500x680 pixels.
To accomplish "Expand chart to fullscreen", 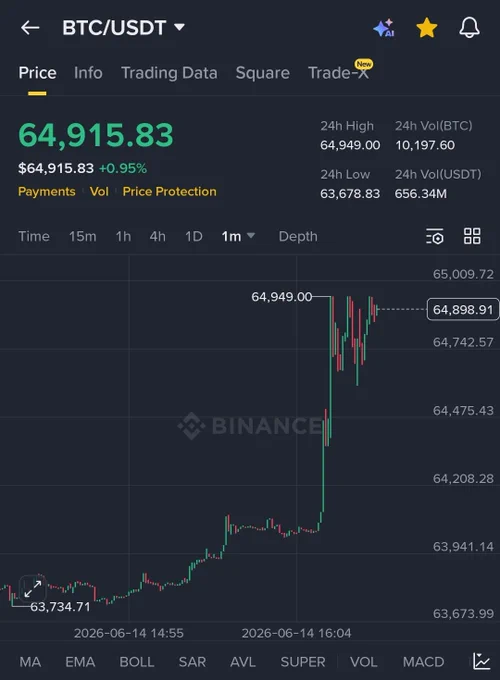I will pos(33,588).
